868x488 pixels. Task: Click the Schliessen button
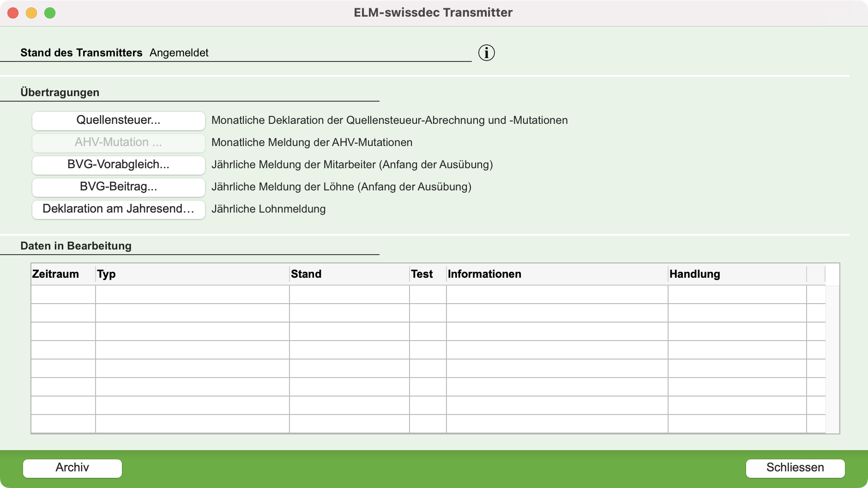click(795, 468)
